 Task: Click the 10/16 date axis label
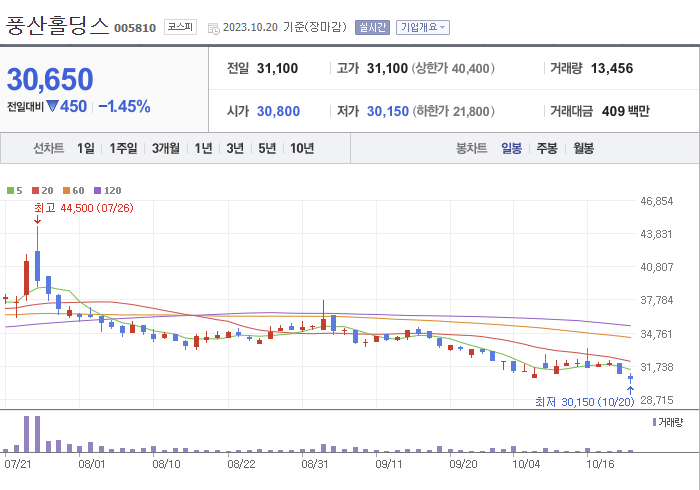point(600,464)
